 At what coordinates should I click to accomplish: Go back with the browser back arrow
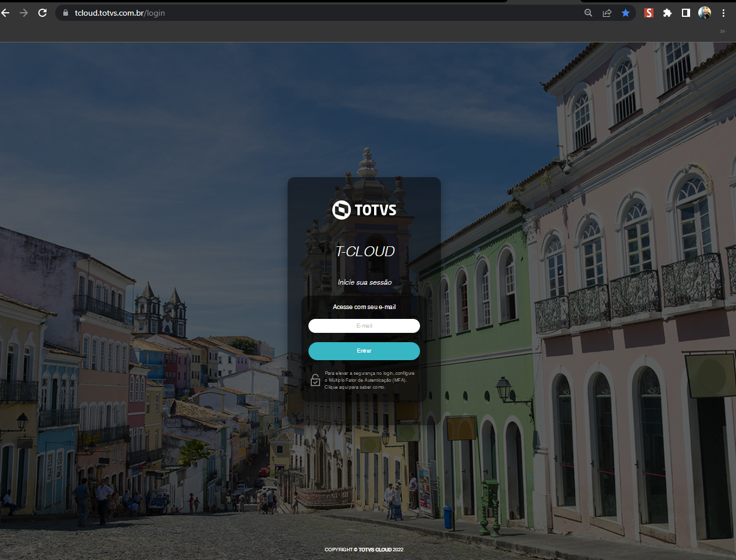tap(5, 13)
